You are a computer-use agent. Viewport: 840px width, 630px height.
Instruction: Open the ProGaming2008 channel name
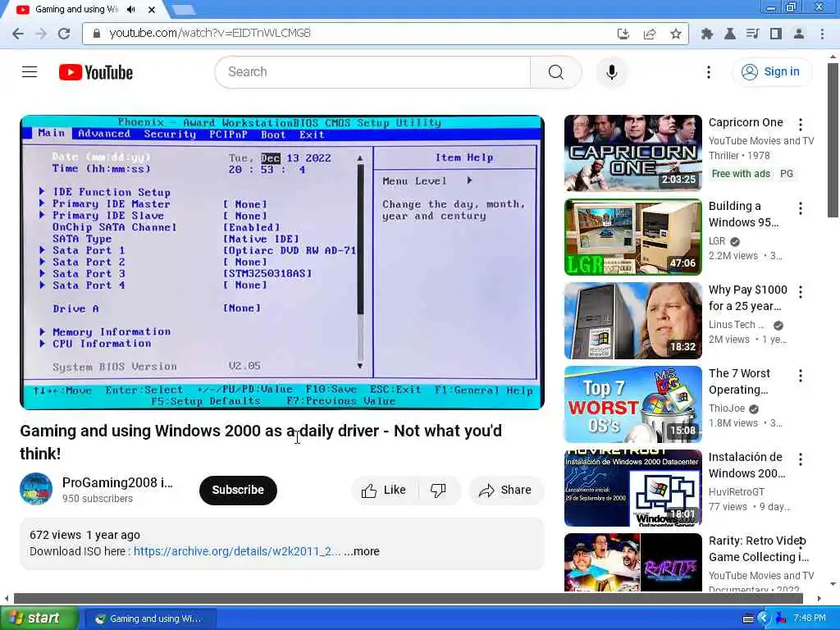click(x=117, y=482)
